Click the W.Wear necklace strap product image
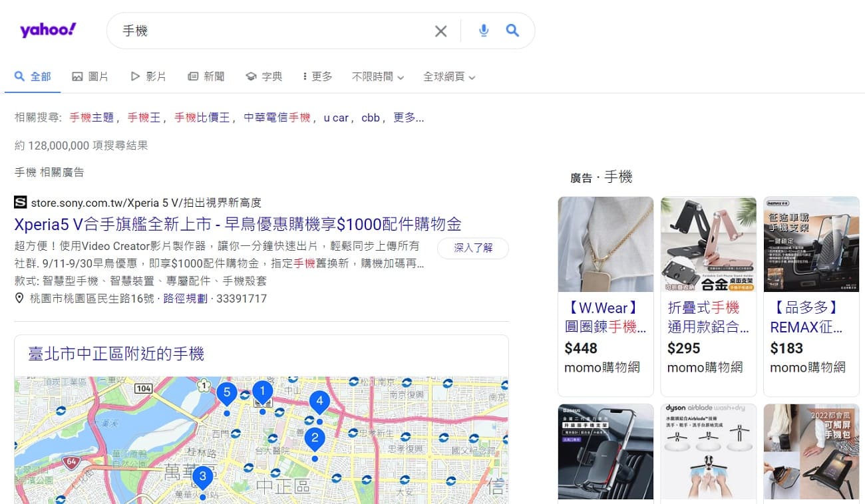This screenshot has width=865, height=504. tap(605, 244)
